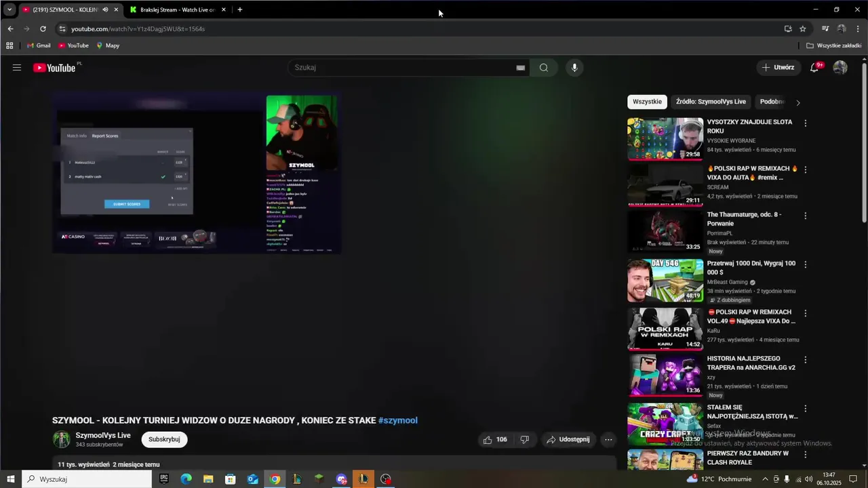This screenshot has width=868, height=488.
Task: Open the #szymool hashtag link
Action: point(398,420)
